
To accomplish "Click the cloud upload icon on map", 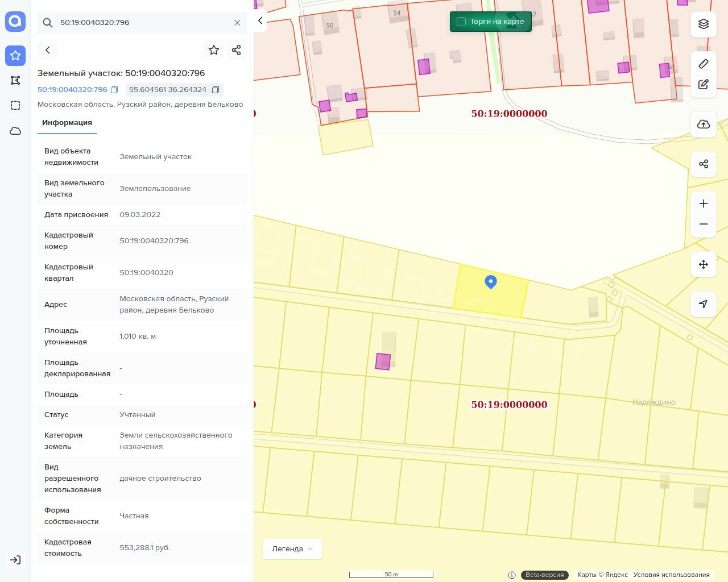I will coord(704,124).
